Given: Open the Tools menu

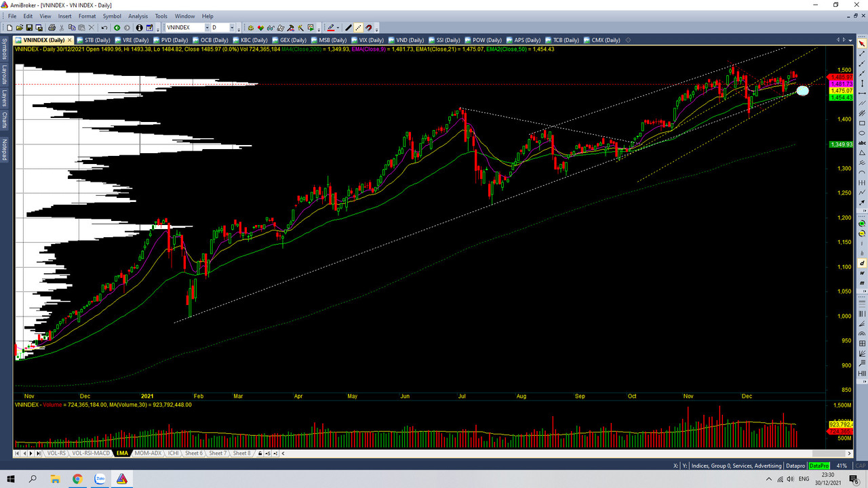Looking at the screenshot, I should pos(161,16).
